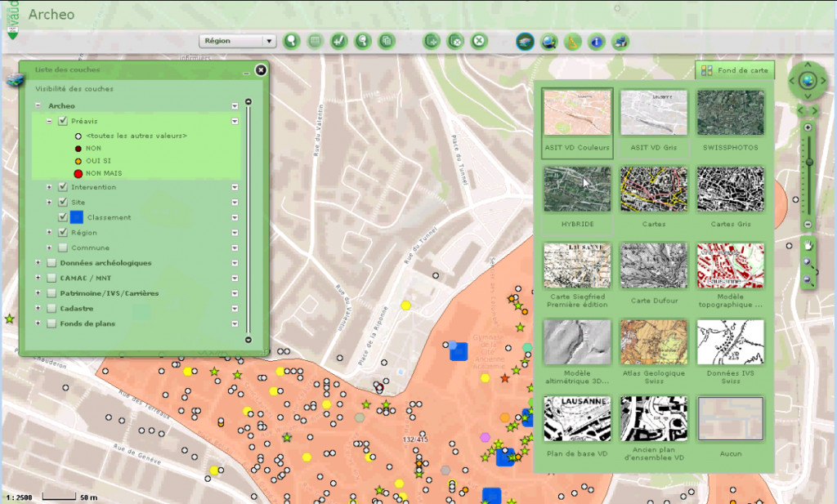Expand the Intervention layer
This screenshot has width=837, height=504.
(x=49, y=187)
